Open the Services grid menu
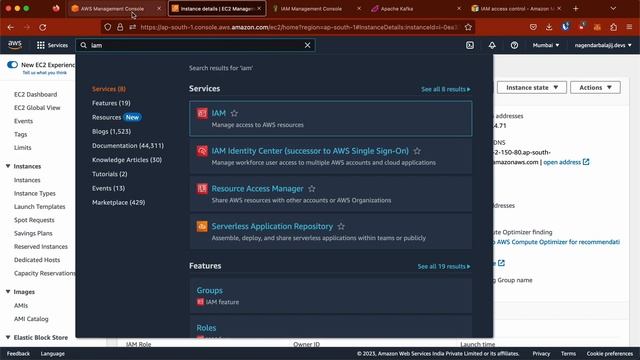 pyautogui.click(x=52, y=45)
